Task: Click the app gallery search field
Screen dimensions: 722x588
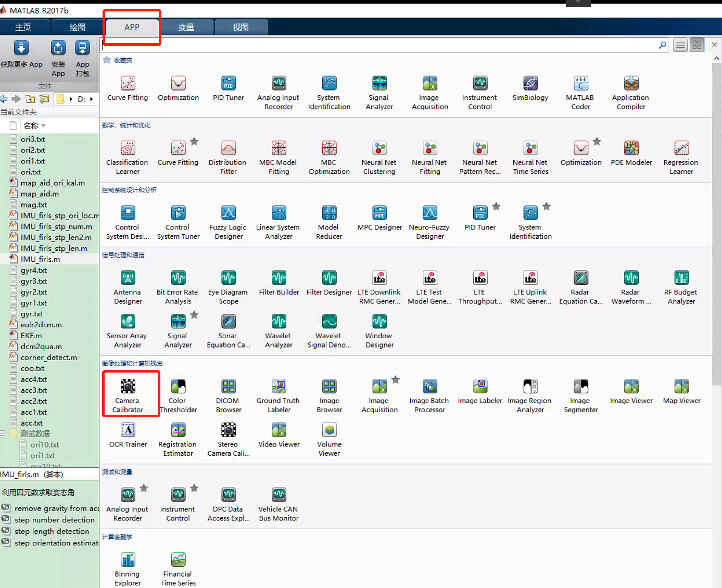Action: [379, 45]
